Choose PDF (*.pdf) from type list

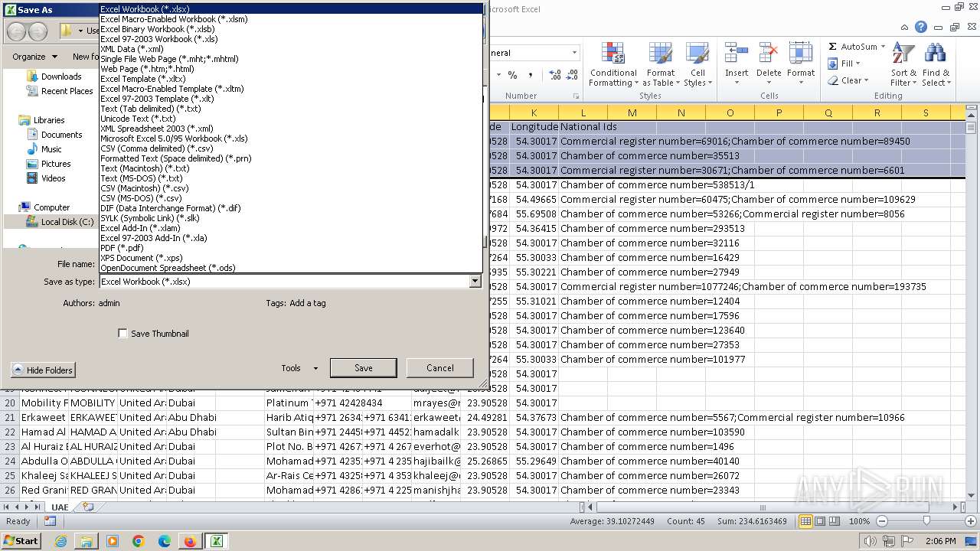(290, 248)
